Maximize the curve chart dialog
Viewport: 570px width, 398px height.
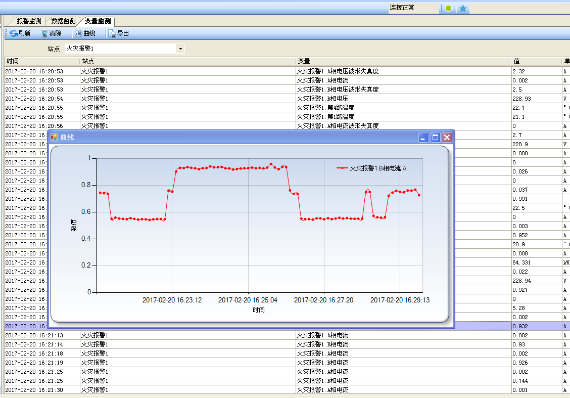[435, 137]
